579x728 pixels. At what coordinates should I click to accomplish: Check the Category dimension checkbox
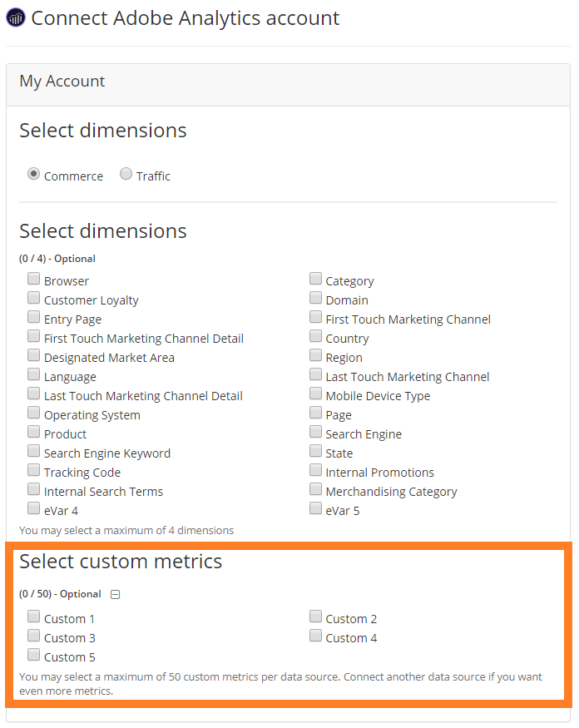(x=315, y=280)
